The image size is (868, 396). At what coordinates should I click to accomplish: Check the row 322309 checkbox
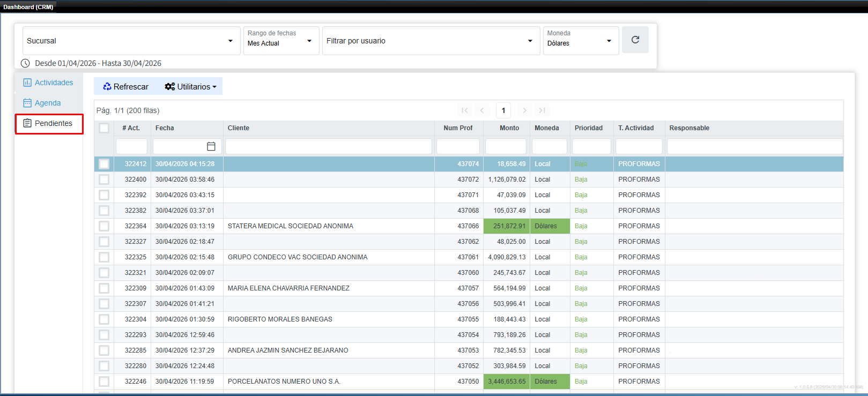point(104,288)
